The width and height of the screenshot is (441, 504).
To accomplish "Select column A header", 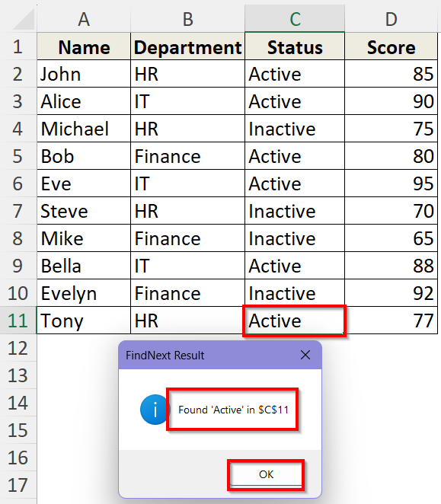I will click(x=84, y=18).
